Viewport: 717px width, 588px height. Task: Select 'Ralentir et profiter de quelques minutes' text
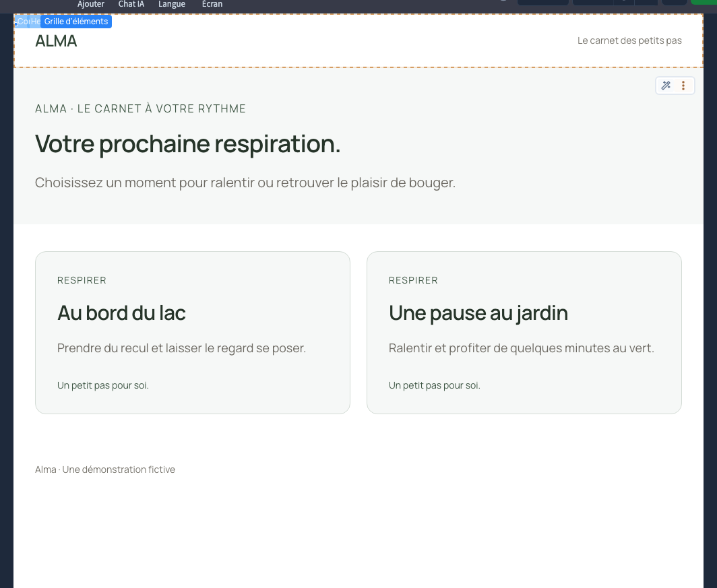(522, 348)
